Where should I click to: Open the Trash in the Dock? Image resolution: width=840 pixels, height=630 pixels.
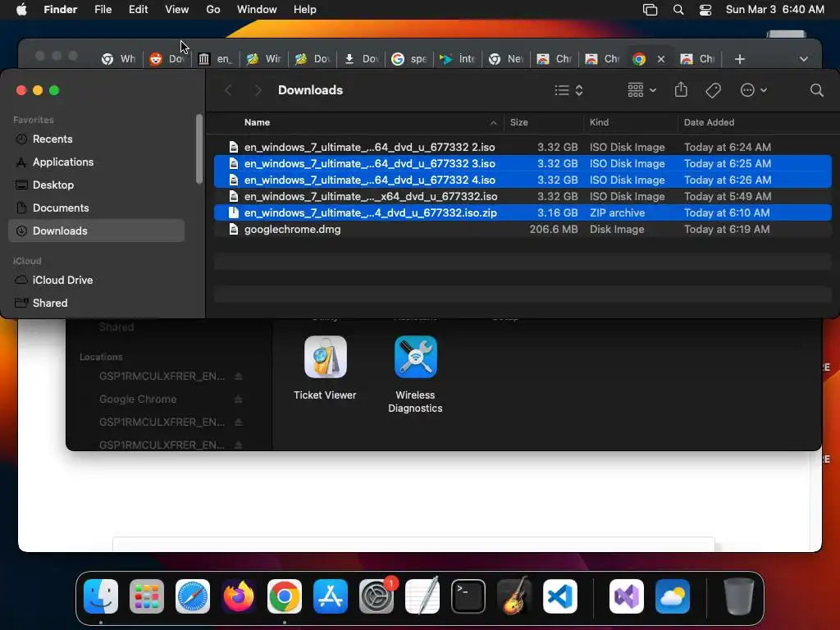tap(739, 596)
